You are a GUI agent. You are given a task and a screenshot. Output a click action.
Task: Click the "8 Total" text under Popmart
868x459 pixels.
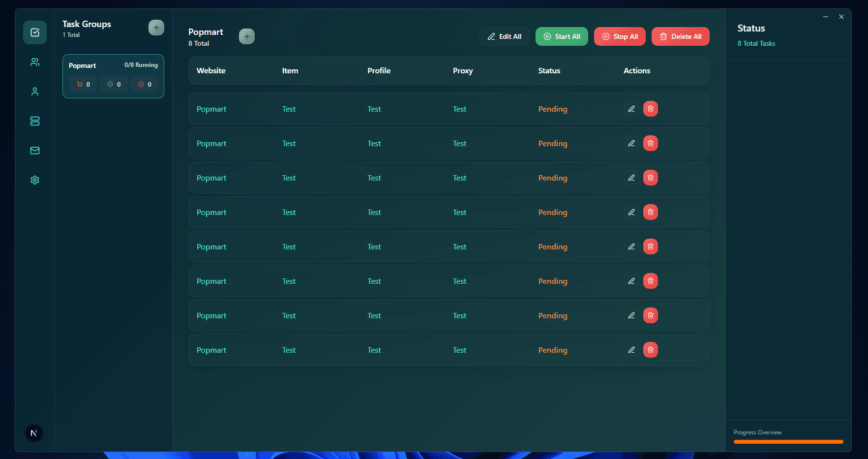pyautogui.click(x=199, y=43)
